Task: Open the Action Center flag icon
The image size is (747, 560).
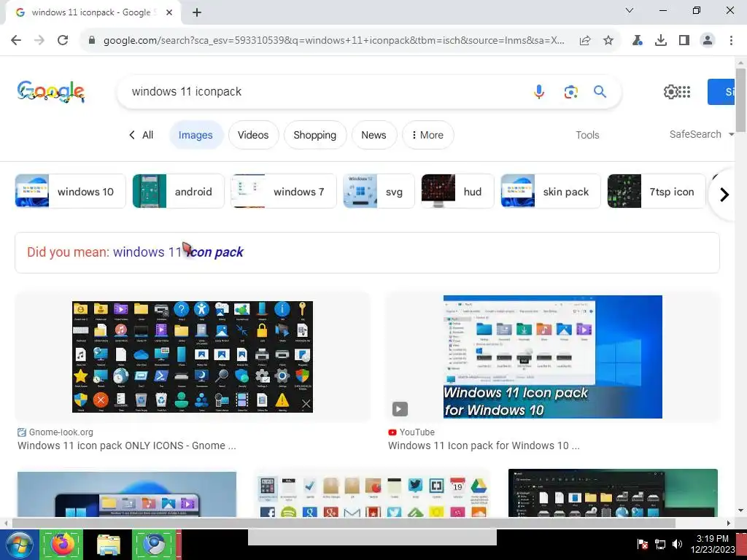Action: point(642,544)
